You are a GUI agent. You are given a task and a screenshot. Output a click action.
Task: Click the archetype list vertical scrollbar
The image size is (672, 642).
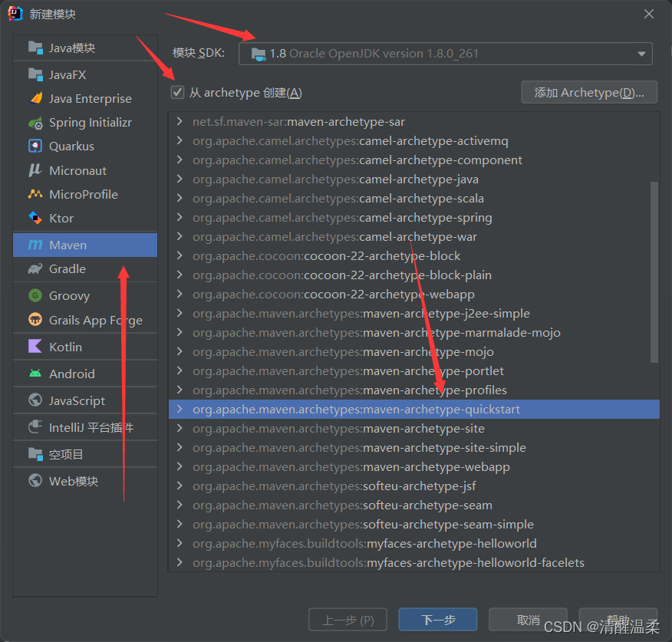tap(654, 272)
